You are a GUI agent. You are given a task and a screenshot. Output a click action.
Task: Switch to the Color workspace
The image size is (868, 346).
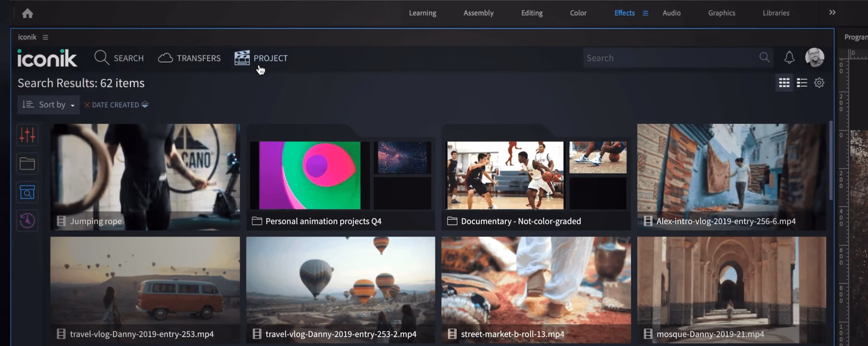579,13
